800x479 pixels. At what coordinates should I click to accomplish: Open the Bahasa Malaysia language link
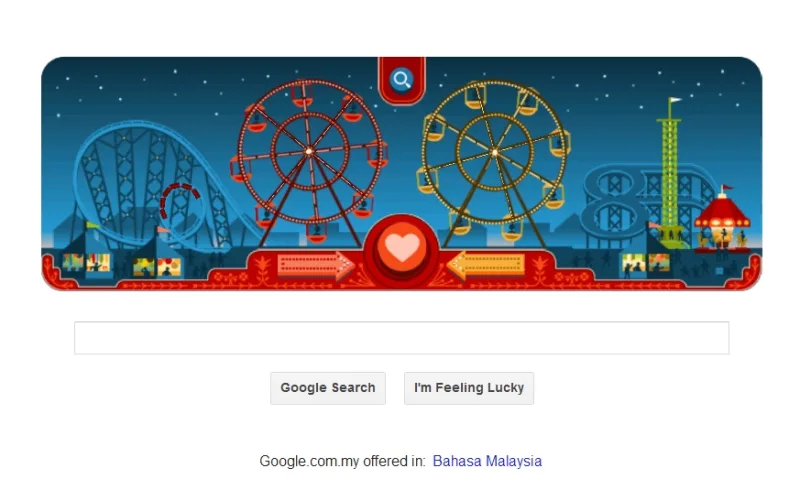click(487, 461)
